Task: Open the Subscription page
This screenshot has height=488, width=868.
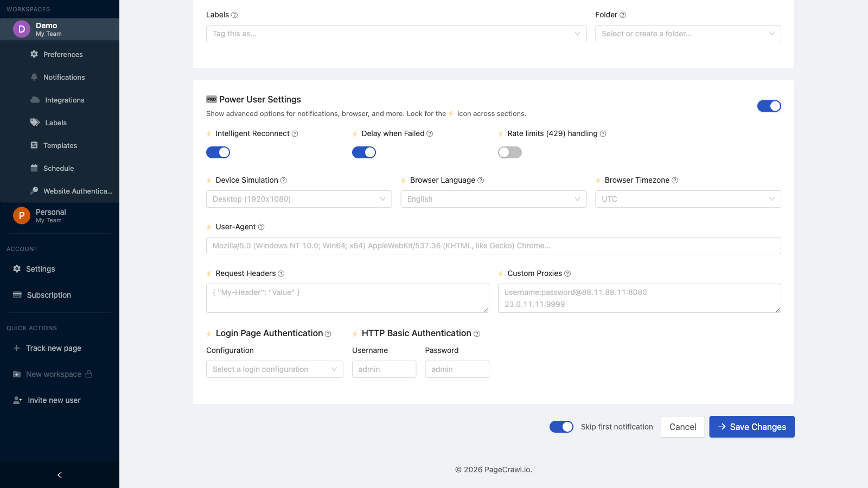Action: coord(48,295)
